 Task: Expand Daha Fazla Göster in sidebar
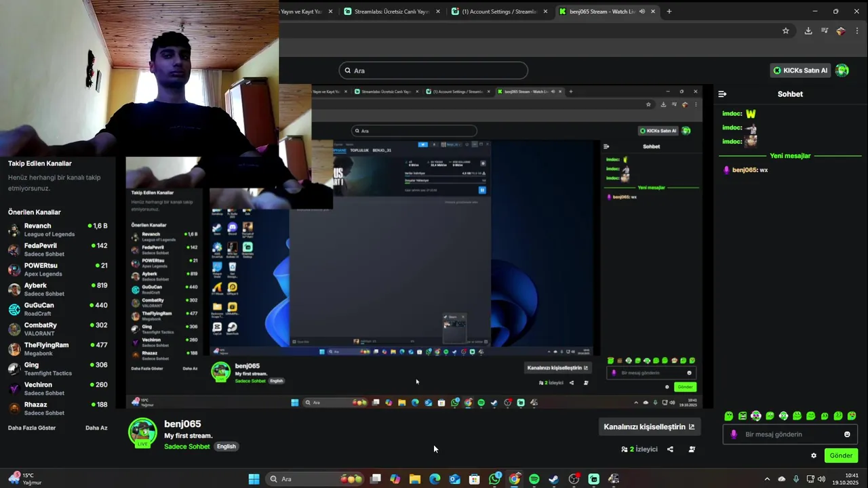click(32, 428)
